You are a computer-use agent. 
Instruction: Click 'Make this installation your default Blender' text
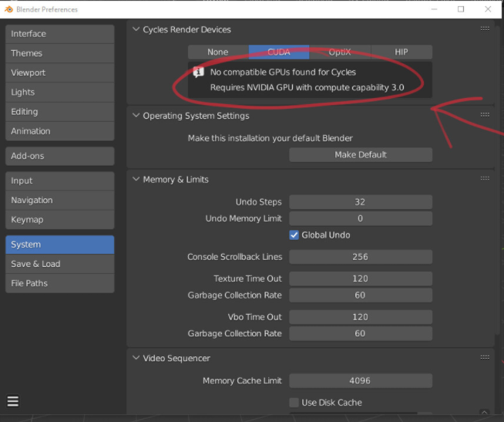[x=270, y=138]
